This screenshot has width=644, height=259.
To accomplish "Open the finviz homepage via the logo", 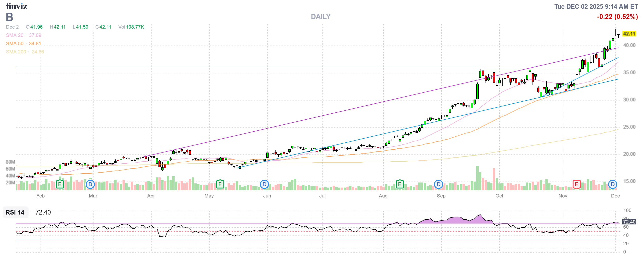I will coord(17,6).
